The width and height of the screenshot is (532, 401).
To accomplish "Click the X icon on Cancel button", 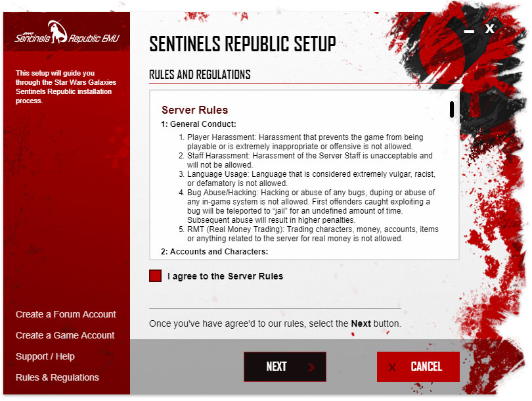I will (393, 367).
